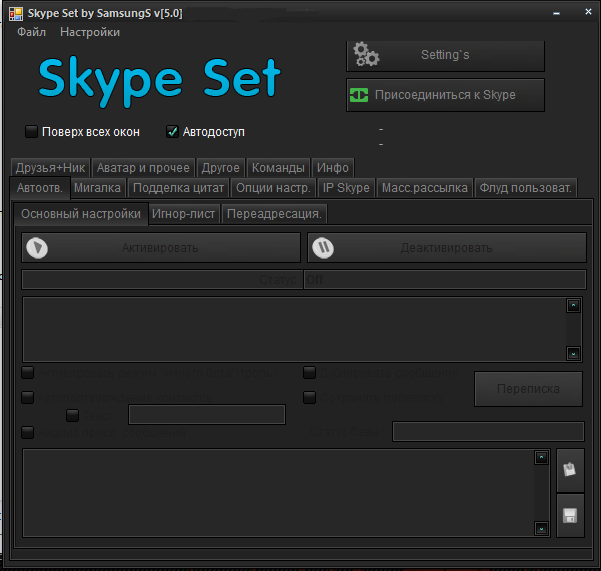This screenshot has height=571, width=601.
Task: Click Присоединиться к Skype button
Action: click(x=445, y=95)
